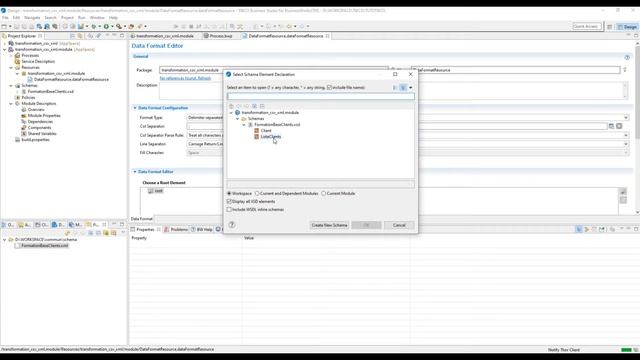
Task: Select FormationBaseClients.xsd in the file explorer panel
Action: [44, 246]
